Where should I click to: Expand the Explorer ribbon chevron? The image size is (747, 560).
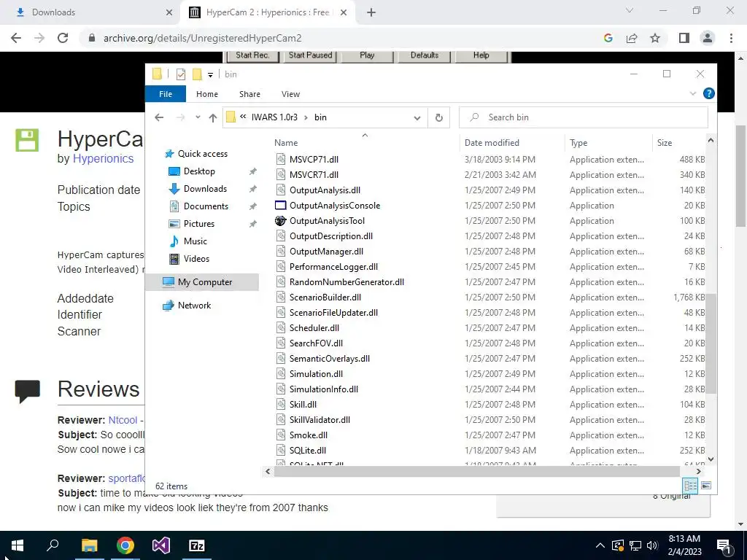(693, 94)
